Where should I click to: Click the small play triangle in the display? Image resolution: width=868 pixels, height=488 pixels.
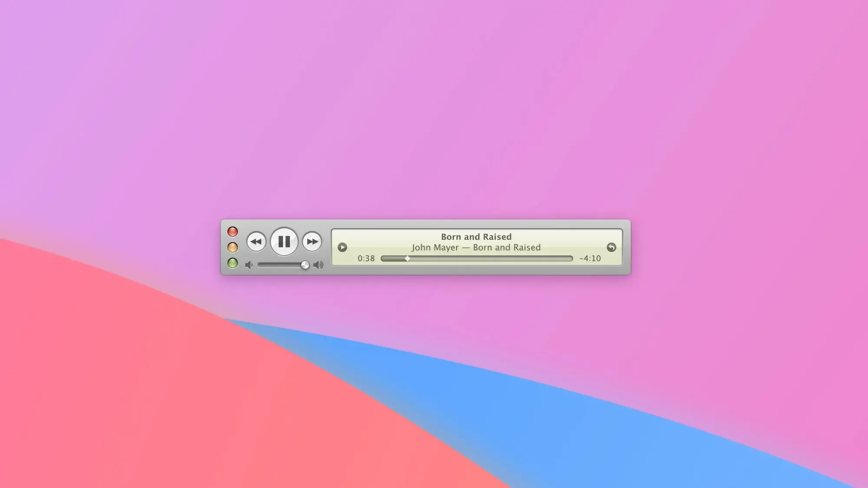coord(342,247)
